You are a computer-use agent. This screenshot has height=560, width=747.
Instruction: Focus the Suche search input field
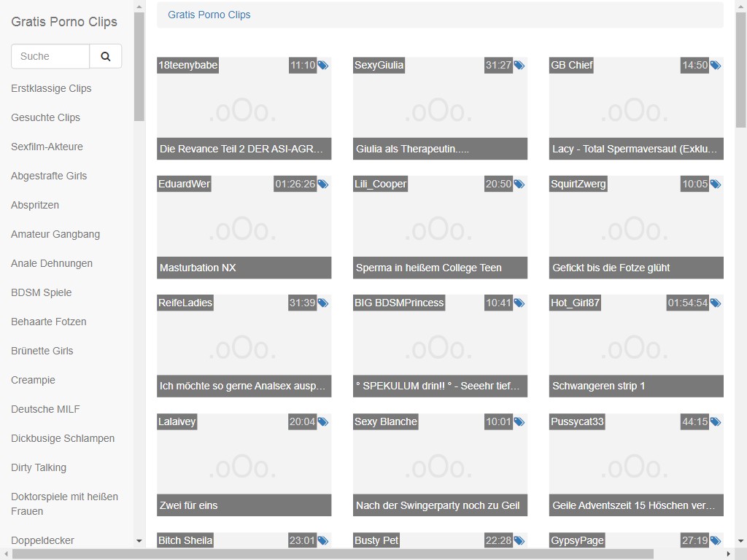pyautogui.click(x=50, y=56)
